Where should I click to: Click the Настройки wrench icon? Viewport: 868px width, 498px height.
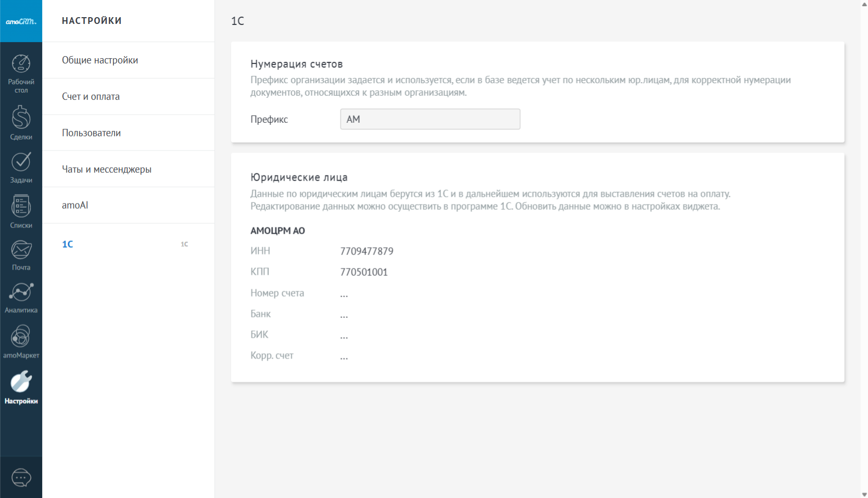click(21, 387)
